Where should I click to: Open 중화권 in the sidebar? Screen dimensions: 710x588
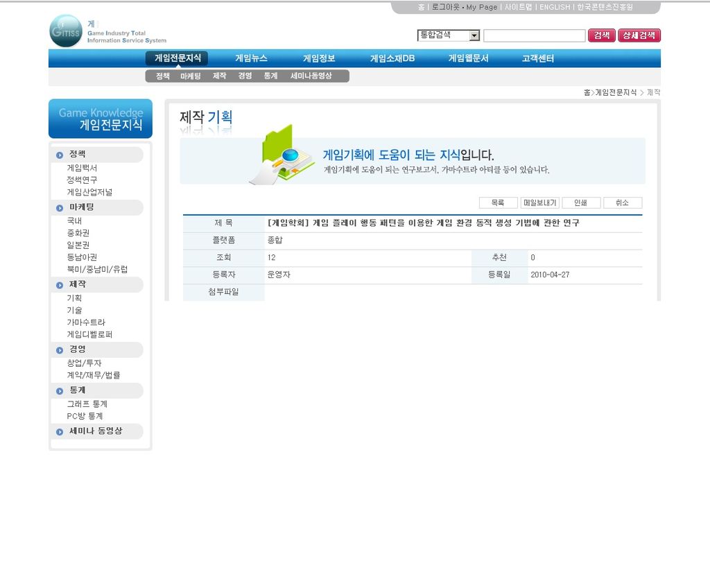pyautogui.click(x=78, y=233)
